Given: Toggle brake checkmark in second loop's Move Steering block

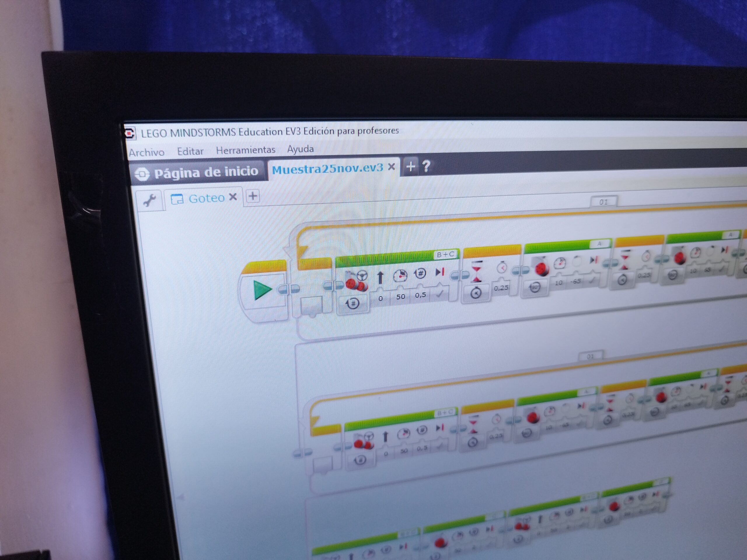Looking at the screenshot, I should click(x=440, y=446).
